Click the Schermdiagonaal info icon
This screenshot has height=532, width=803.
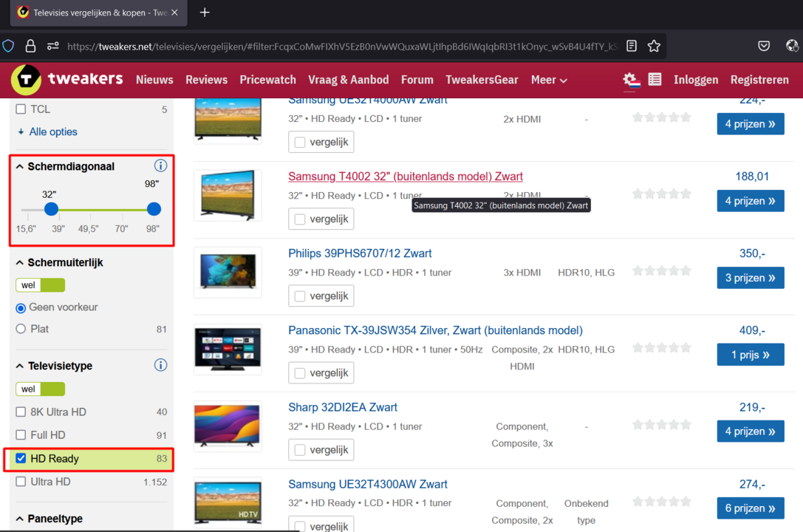click(x=161, y=166)
